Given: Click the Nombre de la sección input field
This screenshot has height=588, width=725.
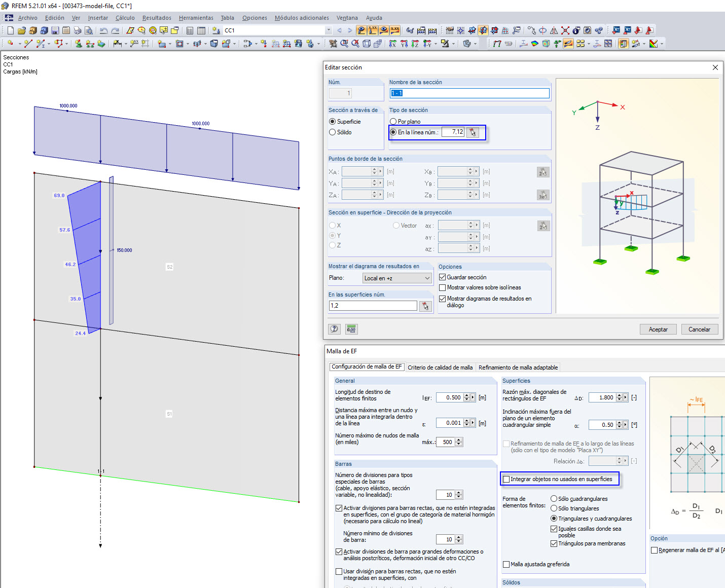Looking at the screenshot, I should point(469,93).
